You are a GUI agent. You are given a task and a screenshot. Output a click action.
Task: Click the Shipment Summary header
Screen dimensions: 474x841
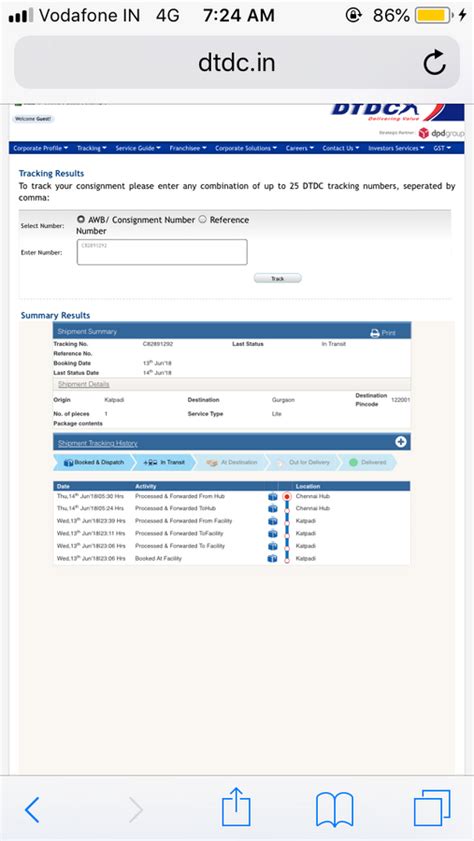[x=232, y=331]
